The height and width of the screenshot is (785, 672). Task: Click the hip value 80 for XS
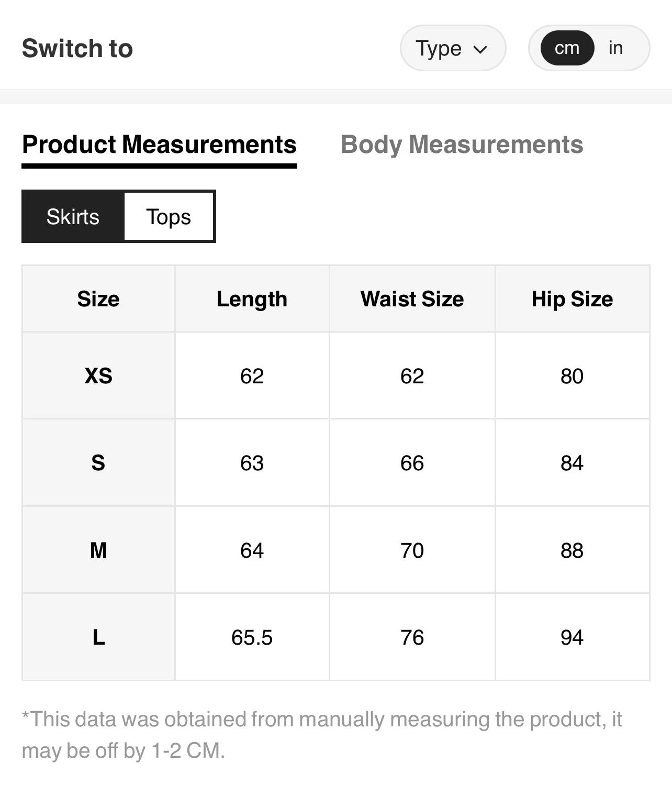(x=572, y=376)
